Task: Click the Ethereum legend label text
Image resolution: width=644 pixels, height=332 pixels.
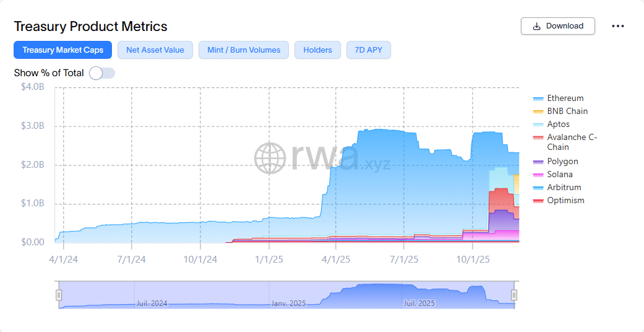Action: click(565, 98)
